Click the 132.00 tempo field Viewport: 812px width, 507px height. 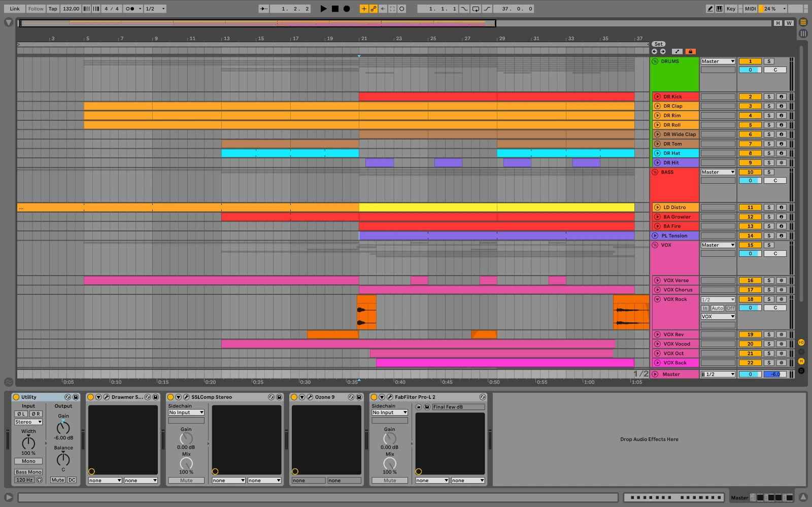click(71, 9)
